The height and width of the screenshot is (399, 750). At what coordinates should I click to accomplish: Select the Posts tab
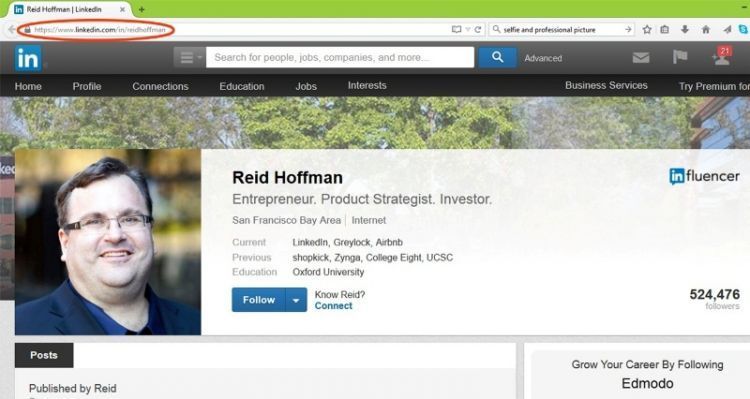tap(44, 355)
